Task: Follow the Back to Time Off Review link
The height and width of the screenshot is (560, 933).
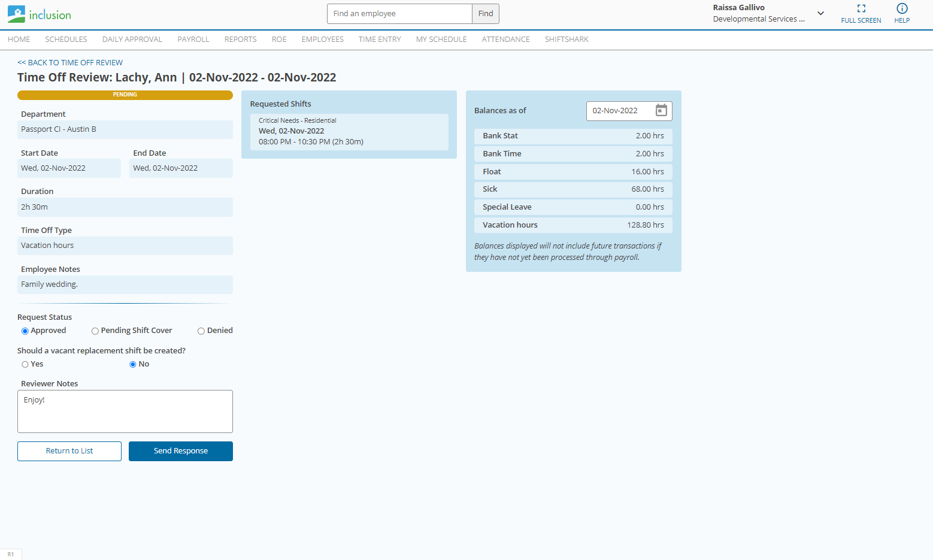Action: click(70, 62)
